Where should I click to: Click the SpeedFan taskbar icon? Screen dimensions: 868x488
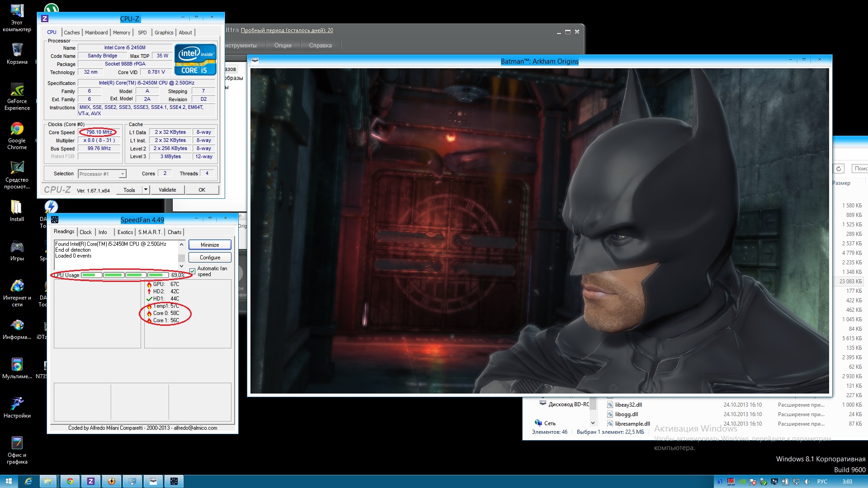(174, 481)
